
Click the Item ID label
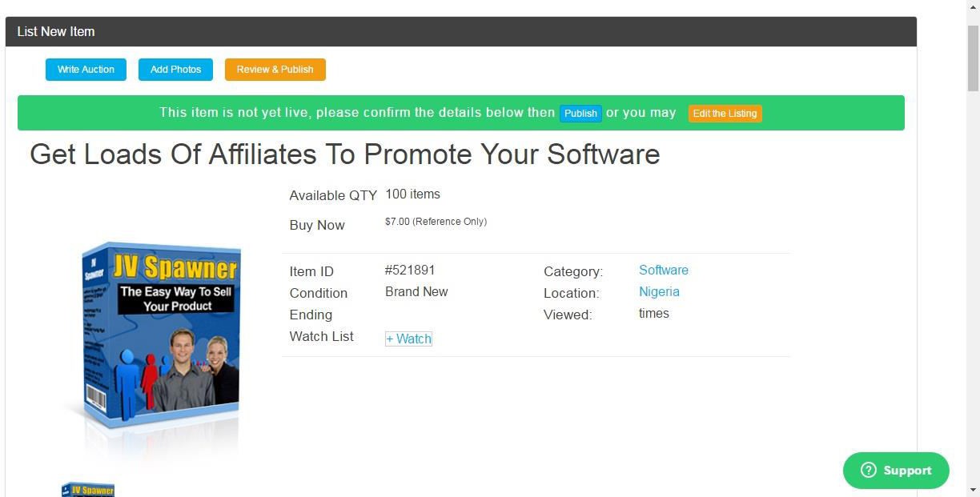pos(311,271)
